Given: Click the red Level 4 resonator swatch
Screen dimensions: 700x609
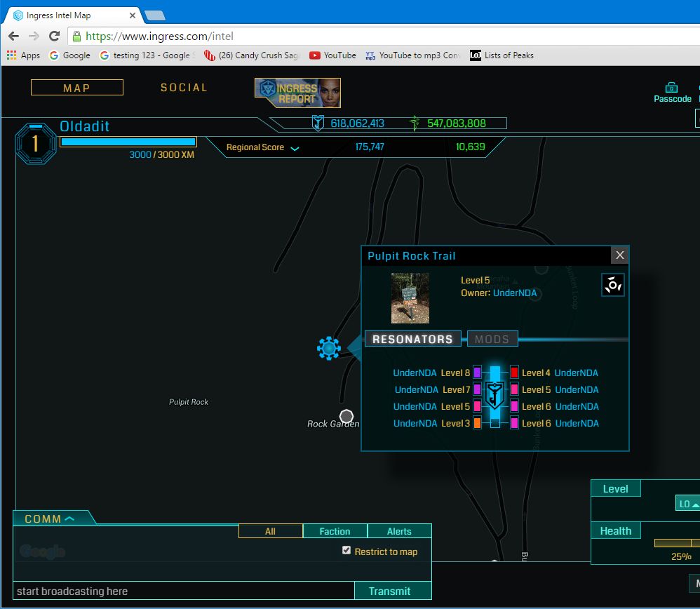Looking at the screenshot, I should [x=514, y=373].
